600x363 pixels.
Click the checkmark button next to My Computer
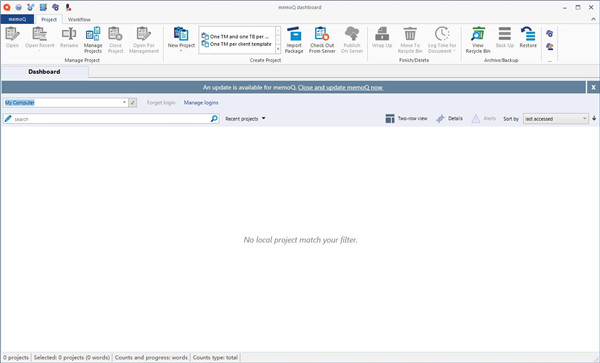[132, 103]
